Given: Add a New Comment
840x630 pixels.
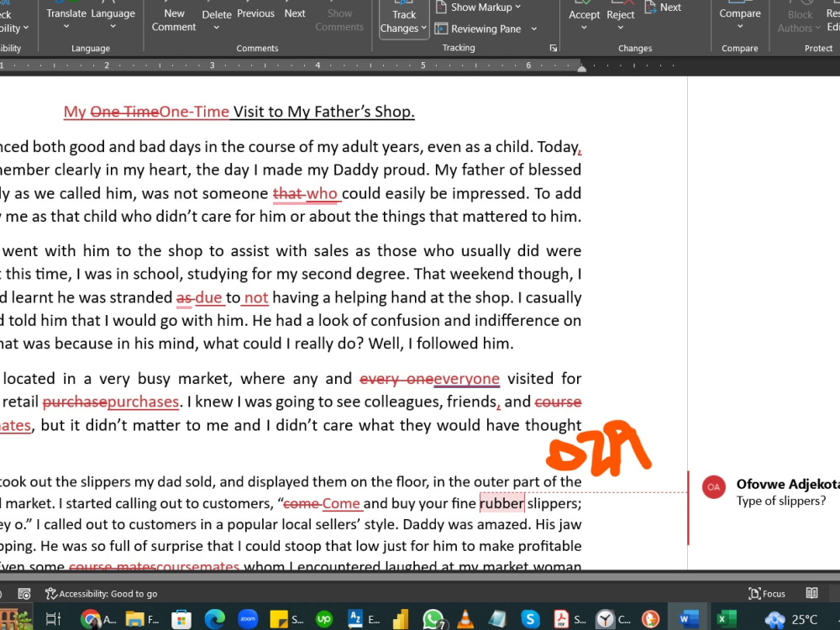Looking at the screenshot, I should pos(174,19).
